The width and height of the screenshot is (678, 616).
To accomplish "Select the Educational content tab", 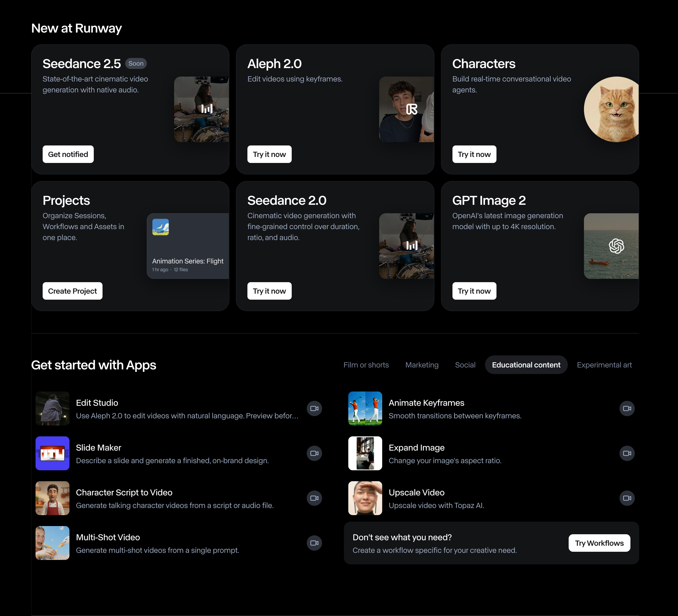I will click(x=526, y=365).
